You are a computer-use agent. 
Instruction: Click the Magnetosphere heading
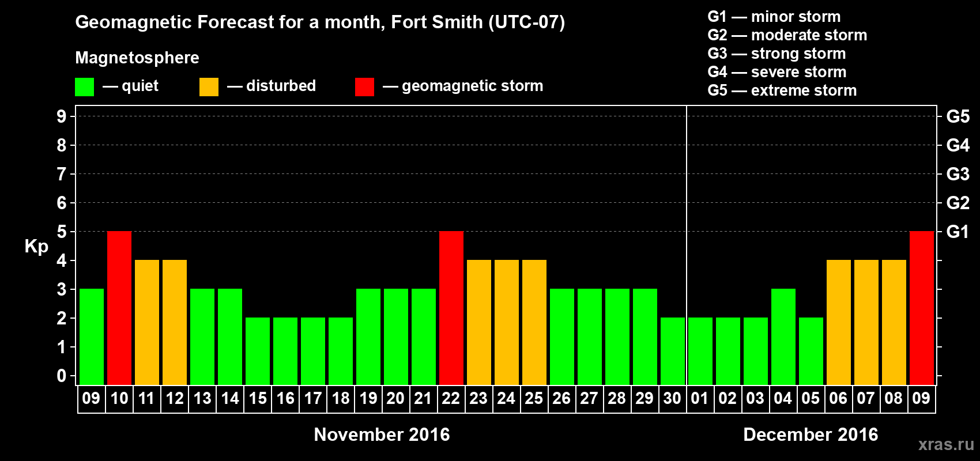pyautogui.click(x=137, y=58)
